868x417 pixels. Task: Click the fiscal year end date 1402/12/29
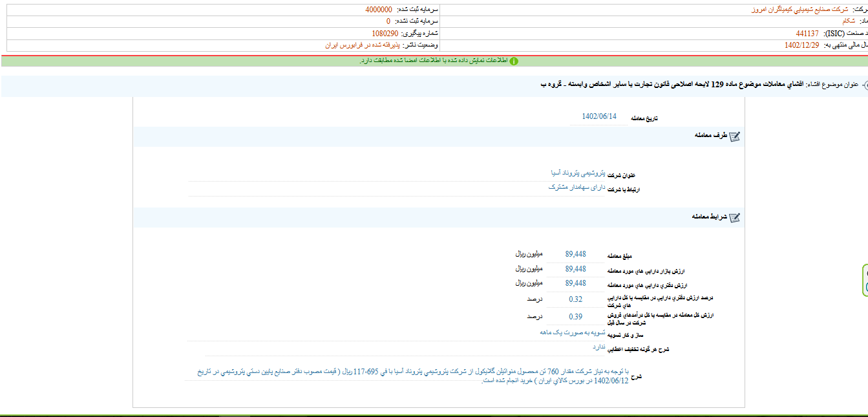(801, 45)
